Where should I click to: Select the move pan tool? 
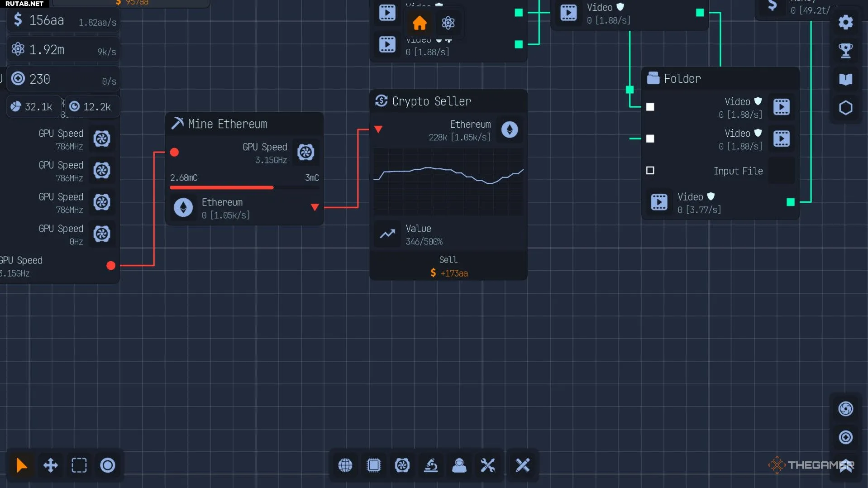50,465
